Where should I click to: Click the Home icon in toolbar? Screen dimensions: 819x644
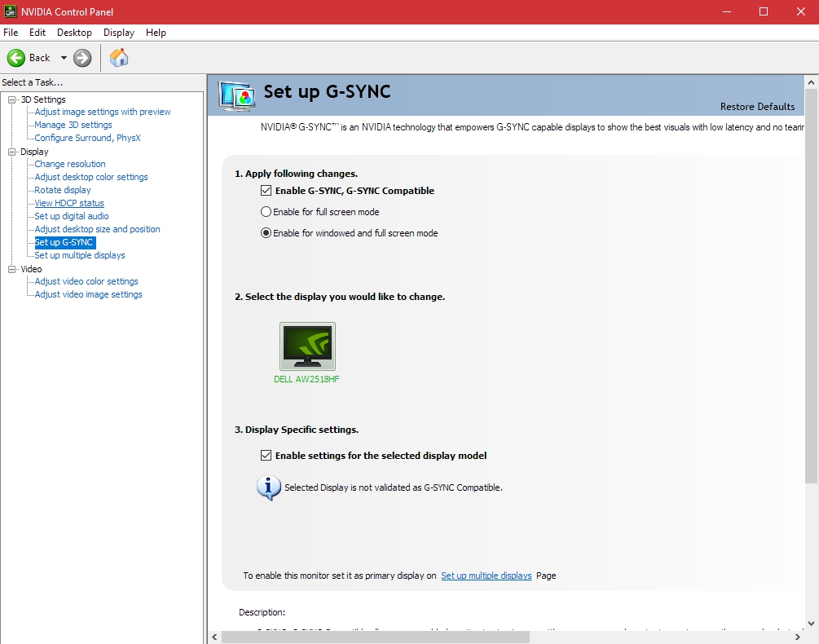click(x=119, y=58)
